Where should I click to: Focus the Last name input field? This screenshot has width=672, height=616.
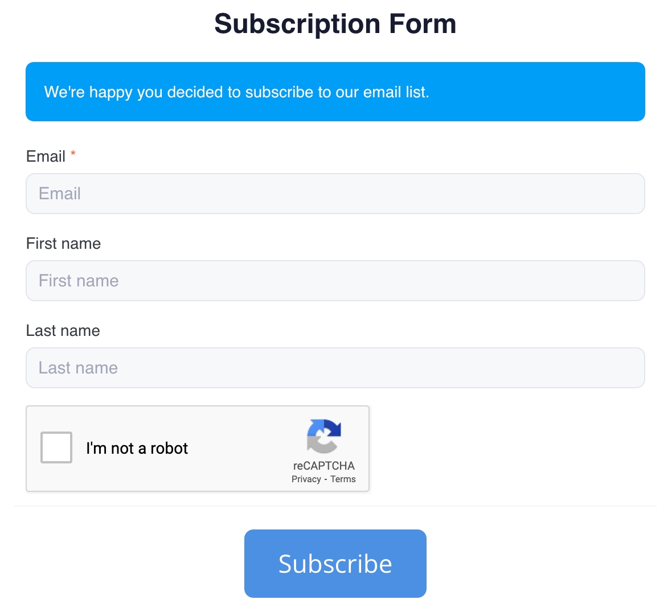335,368
